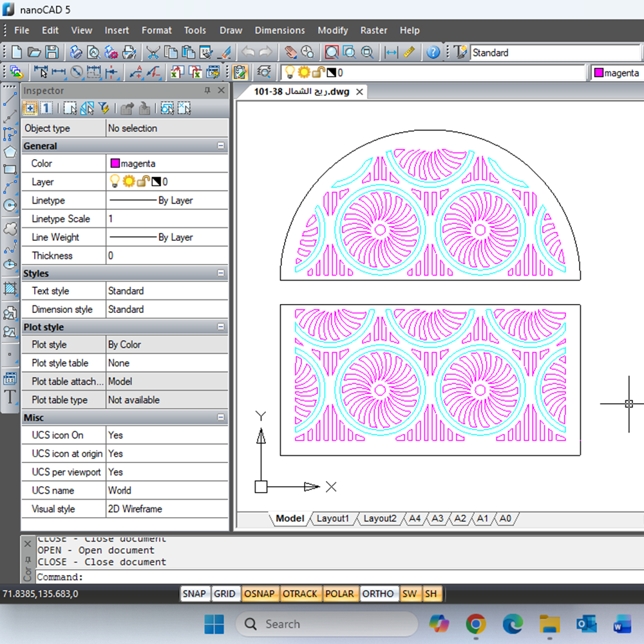
Task: Open the Dimensions menu
Action: pos(279,30)
